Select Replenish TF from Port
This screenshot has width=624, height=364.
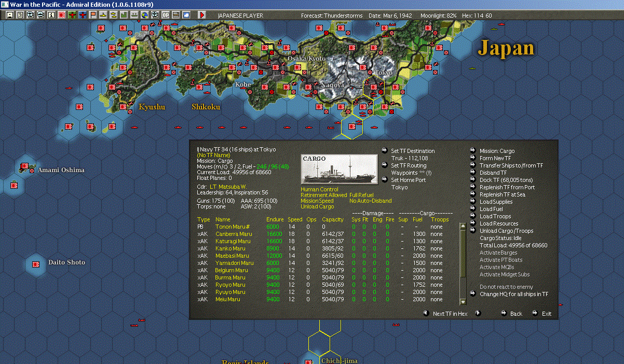507,187
